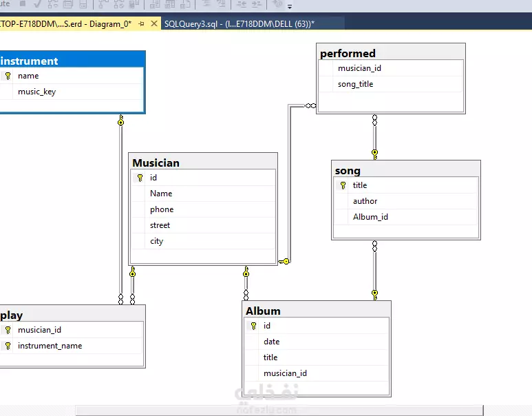The image size is (532, 416).
Task: Click primary key icon beside song title
Action: 343,185
